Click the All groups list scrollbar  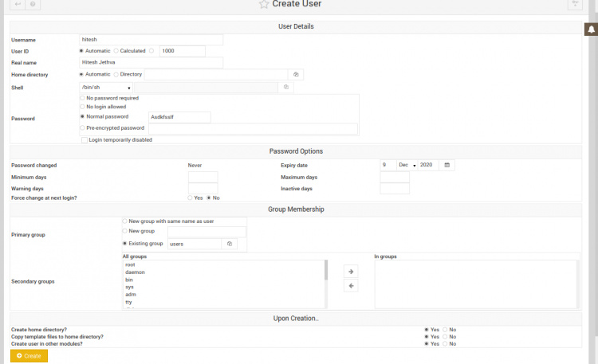tap(325, 271)
